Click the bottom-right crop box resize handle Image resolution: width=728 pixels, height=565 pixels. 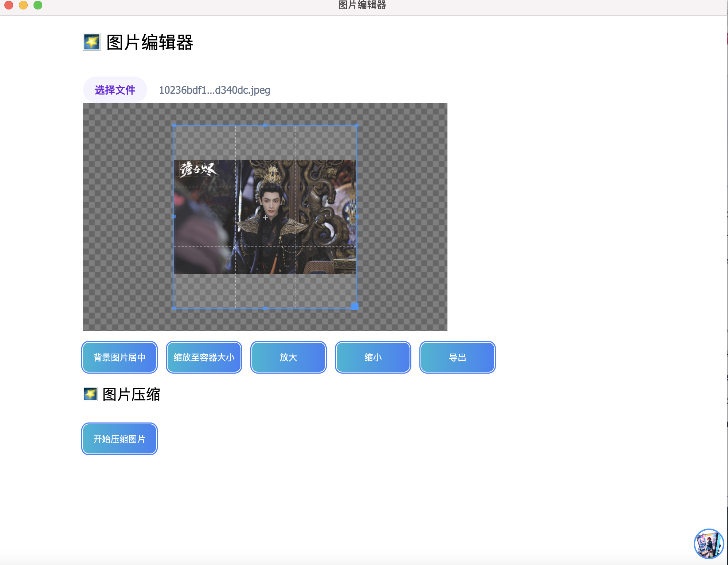point(355,307)
